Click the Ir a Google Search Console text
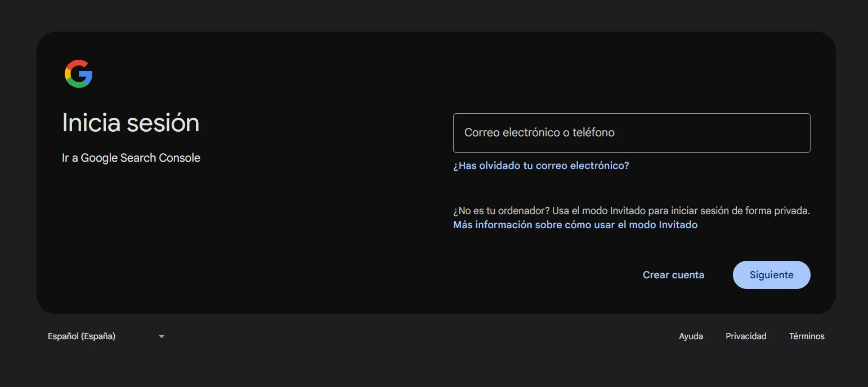 pos(131,158)
